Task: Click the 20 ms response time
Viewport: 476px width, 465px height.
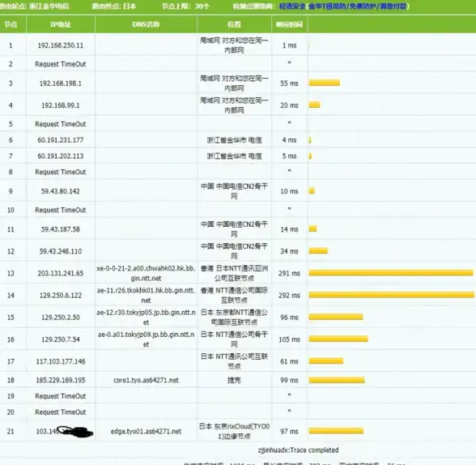Action: point(289,105)
